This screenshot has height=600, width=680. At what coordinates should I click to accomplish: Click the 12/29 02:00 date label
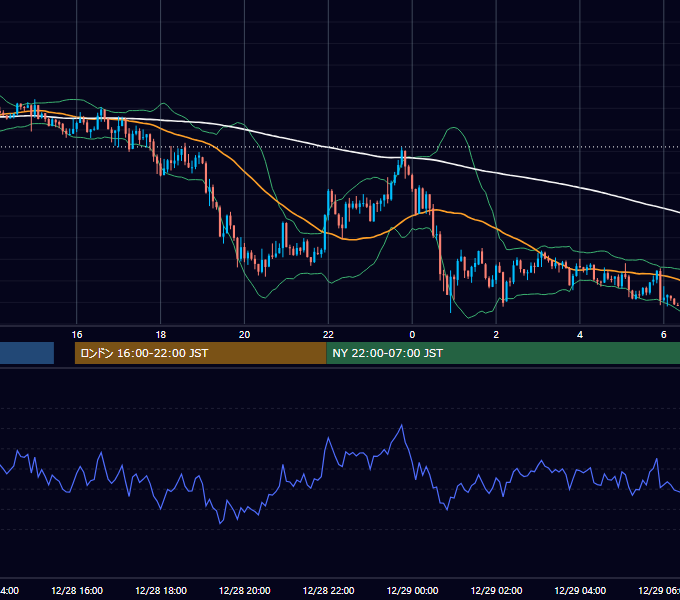[x=496, y=590]
